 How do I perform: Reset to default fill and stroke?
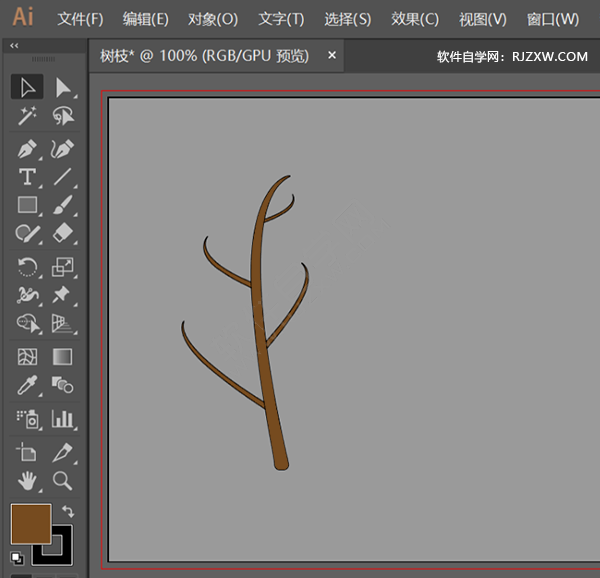[17, 558]
